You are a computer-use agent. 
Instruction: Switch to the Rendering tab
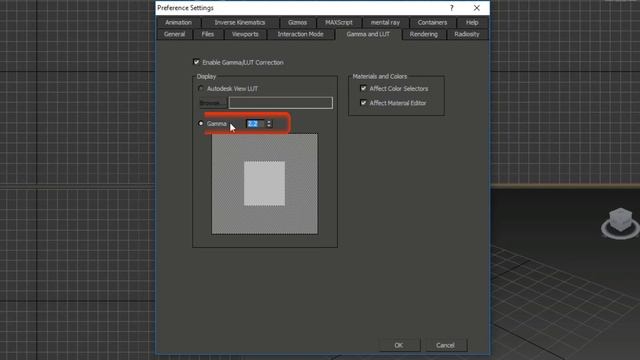[x=424, y=34]
